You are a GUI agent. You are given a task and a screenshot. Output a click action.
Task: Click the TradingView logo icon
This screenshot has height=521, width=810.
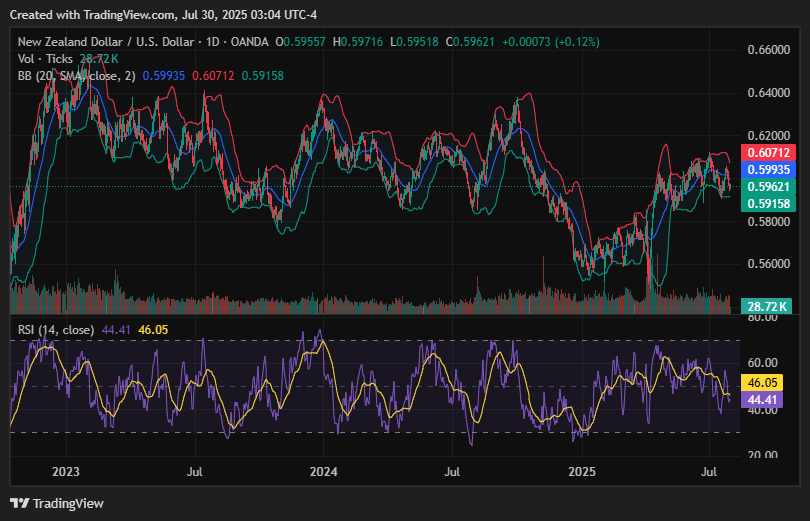(x=19, y=503)
